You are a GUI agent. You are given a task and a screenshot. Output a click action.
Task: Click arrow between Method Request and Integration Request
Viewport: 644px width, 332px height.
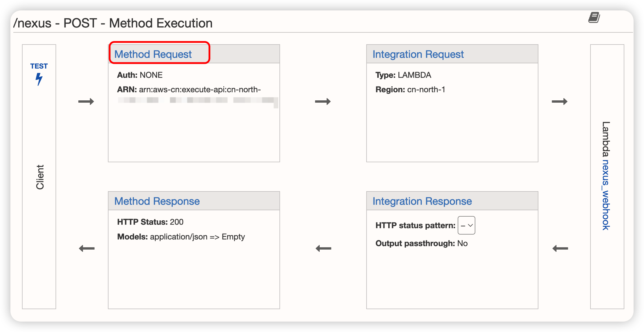323,102
